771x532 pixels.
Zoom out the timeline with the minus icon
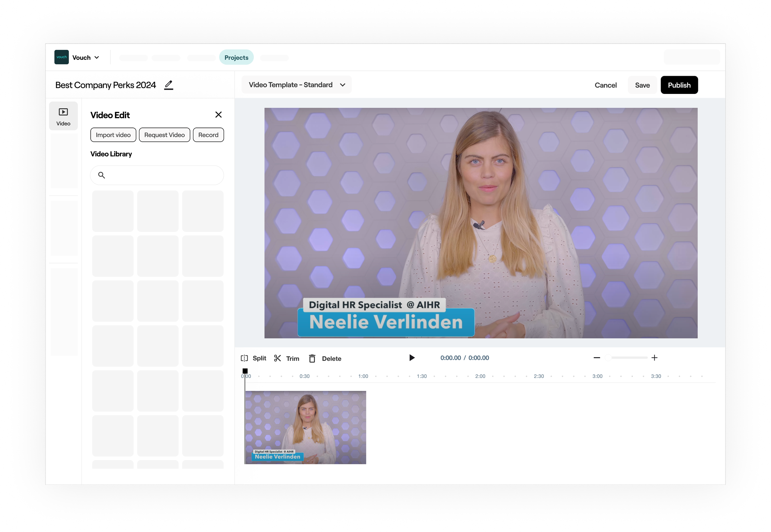coord(597,358)
